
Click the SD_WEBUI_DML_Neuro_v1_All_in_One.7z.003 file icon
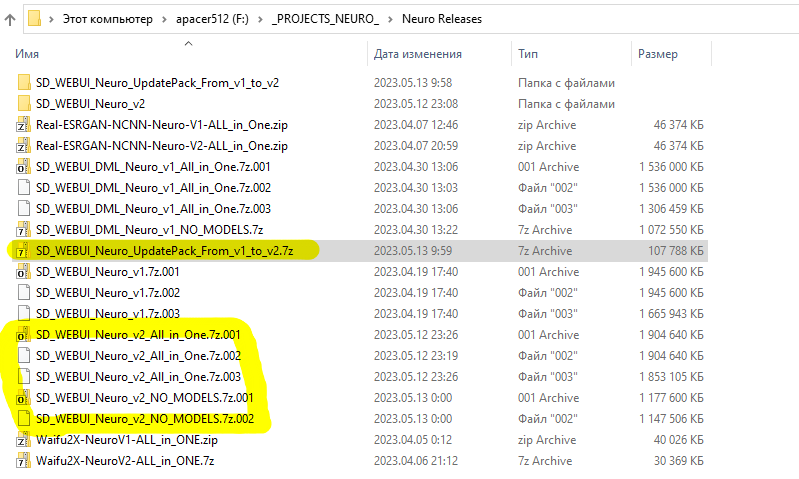tap(23, 208)
